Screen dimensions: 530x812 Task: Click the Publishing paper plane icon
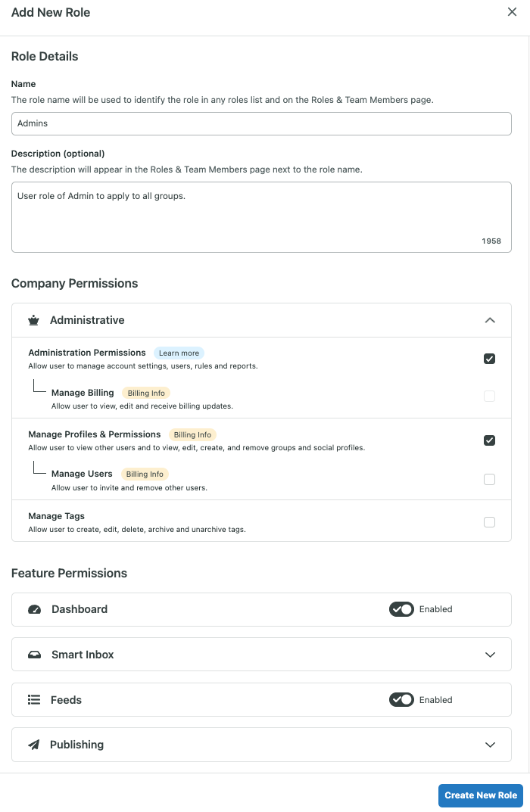tap(33, 745)
